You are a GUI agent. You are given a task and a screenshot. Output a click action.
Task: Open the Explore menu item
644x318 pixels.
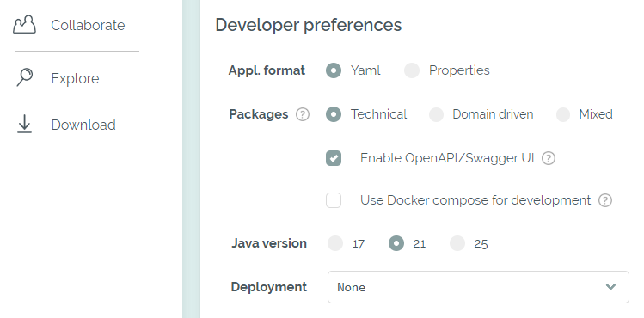[58, 78]
